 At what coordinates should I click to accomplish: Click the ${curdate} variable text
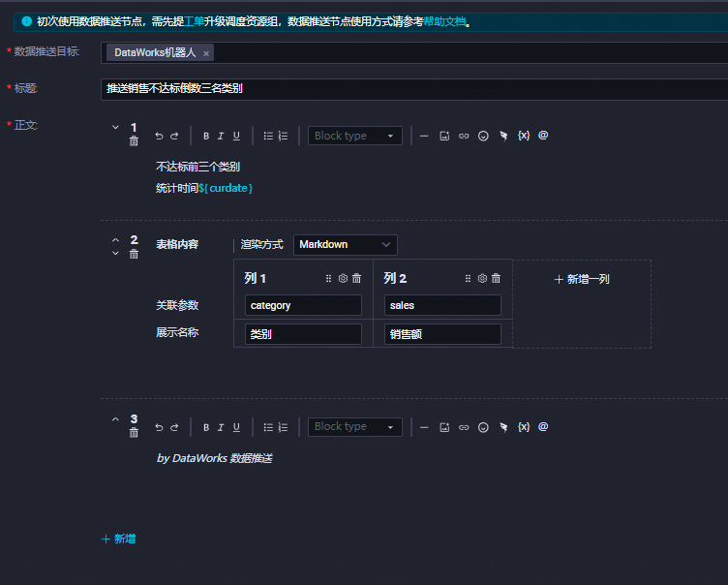click(x=226, y=188)
